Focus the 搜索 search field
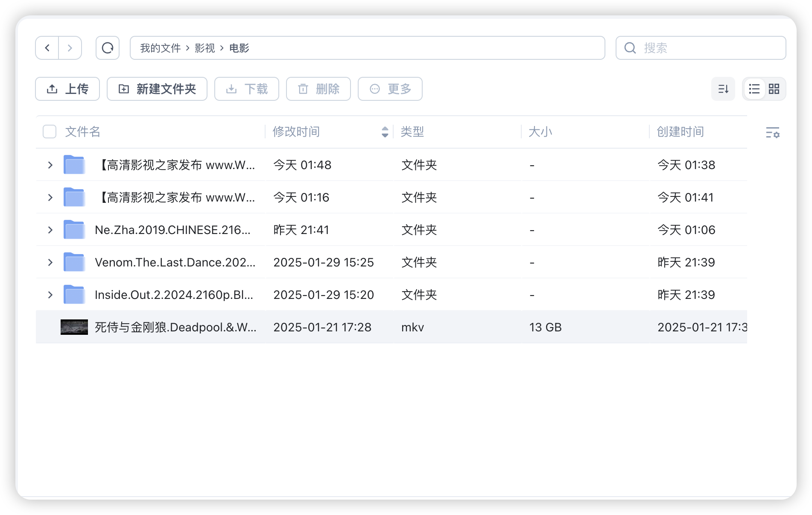This screenshot has height=515, width=812. coord(701,48)
